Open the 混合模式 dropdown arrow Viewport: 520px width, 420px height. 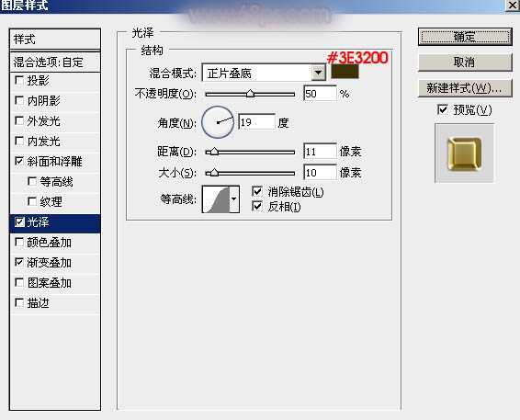(x=318, y=73)
